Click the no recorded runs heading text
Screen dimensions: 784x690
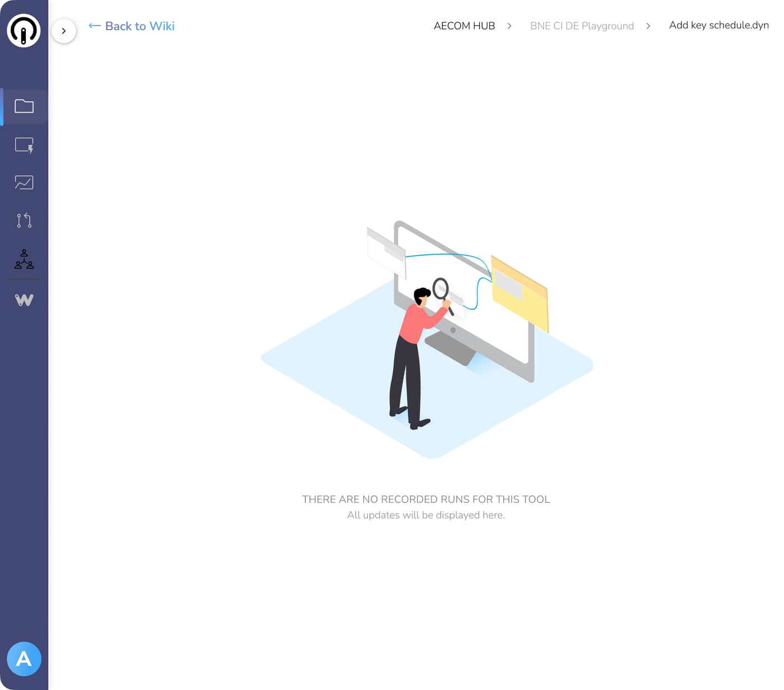(x=426, y=499)
